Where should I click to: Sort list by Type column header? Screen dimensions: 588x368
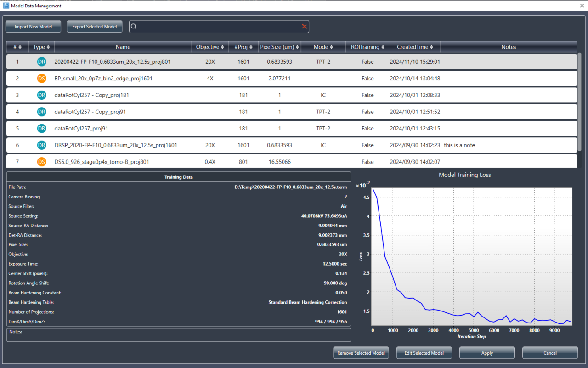(41, 47)
